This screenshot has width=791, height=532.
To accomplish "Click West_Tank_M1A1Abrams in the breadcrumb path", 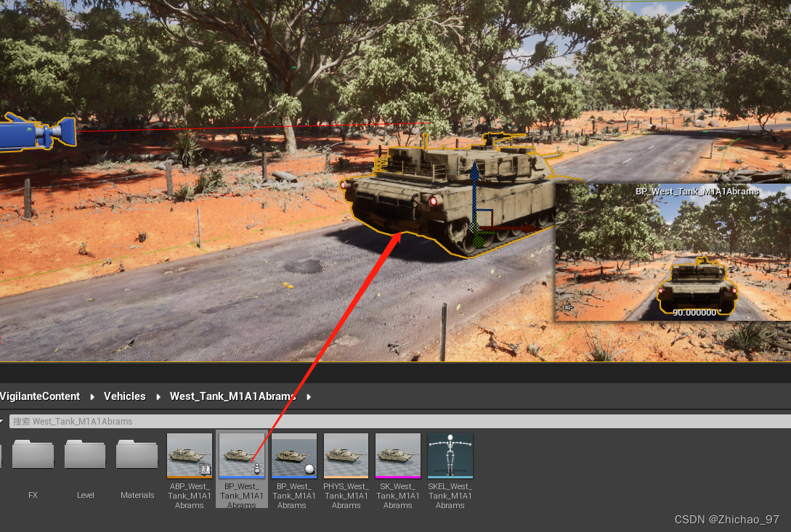I will tap(232, 396).
